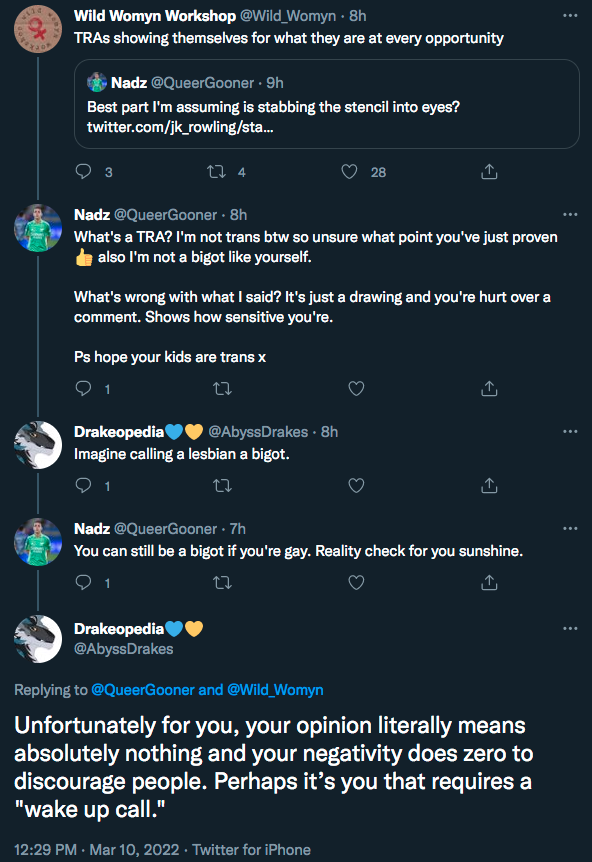Like Nadz's 'What's a TRA?' tweet

pyautogui.click(x=356, y=389)
